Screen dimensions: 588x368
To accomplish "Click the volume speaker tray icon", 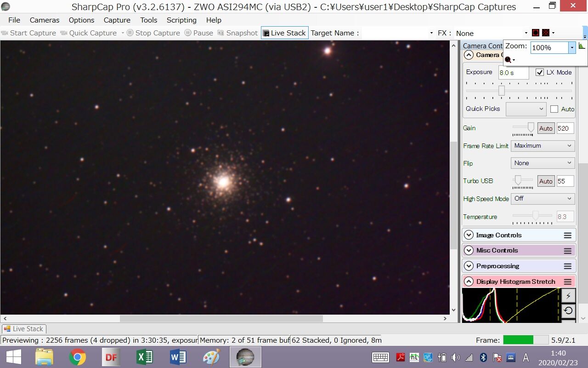I will coord(455,357).
